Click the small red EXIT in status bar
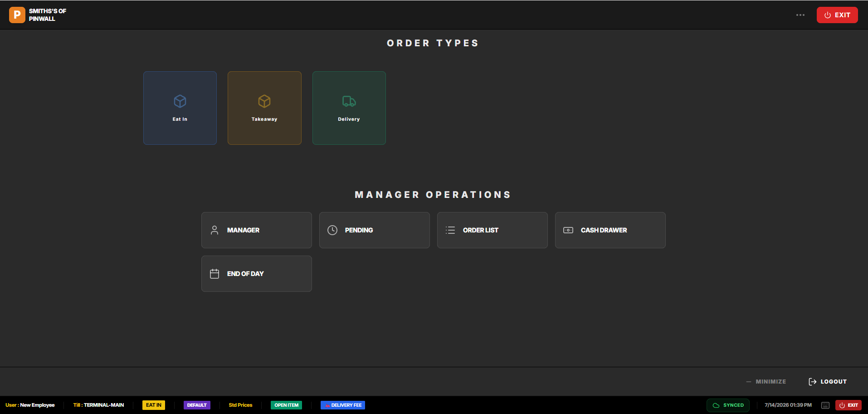 pos(848,405)
